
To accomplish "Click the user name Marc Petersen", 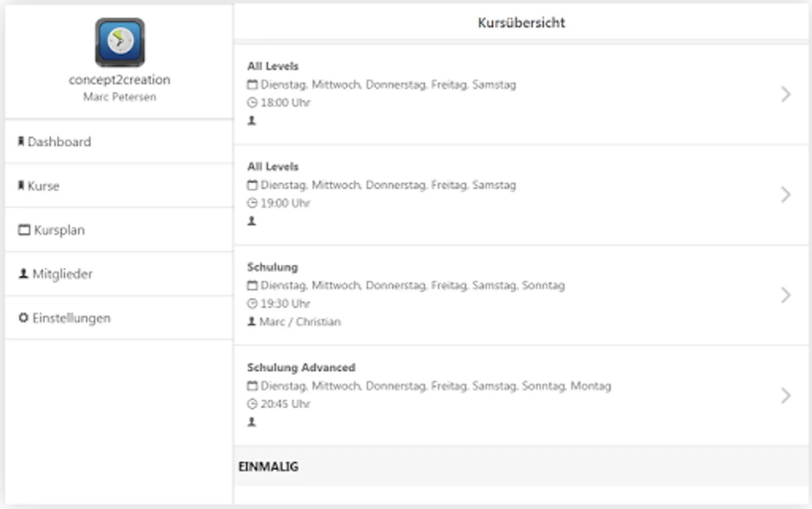I will coord(119,97).
